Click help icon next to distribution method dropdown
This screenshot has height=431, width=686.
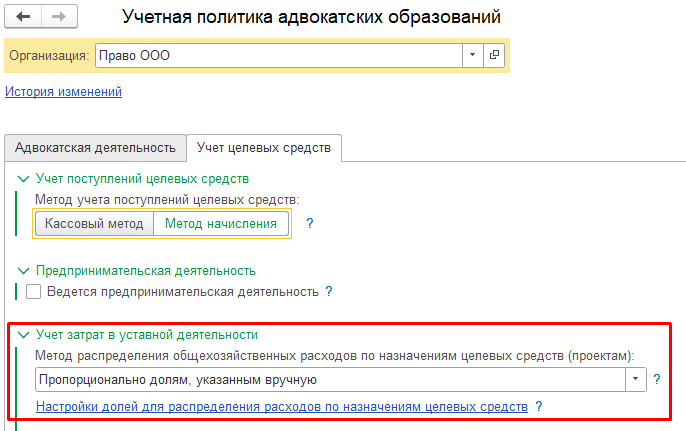[x=657, y=380]
